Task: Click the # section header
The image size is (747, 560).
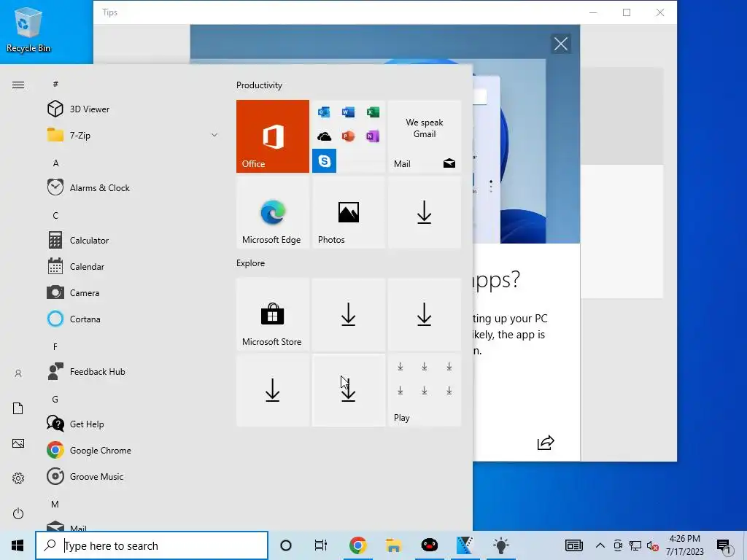Action: pyautogui.click(x=55, y=84)
